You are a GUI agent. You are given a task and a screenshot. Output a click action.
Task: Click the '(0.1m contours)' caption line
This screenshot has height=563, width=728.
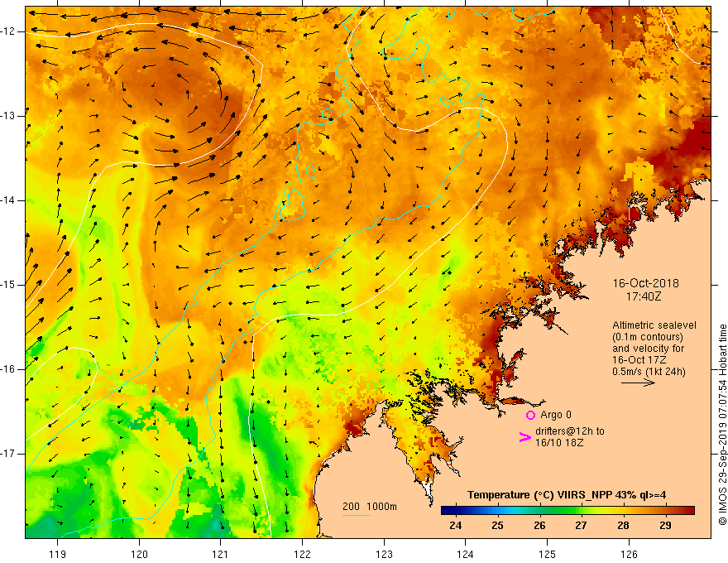(648, 337)
